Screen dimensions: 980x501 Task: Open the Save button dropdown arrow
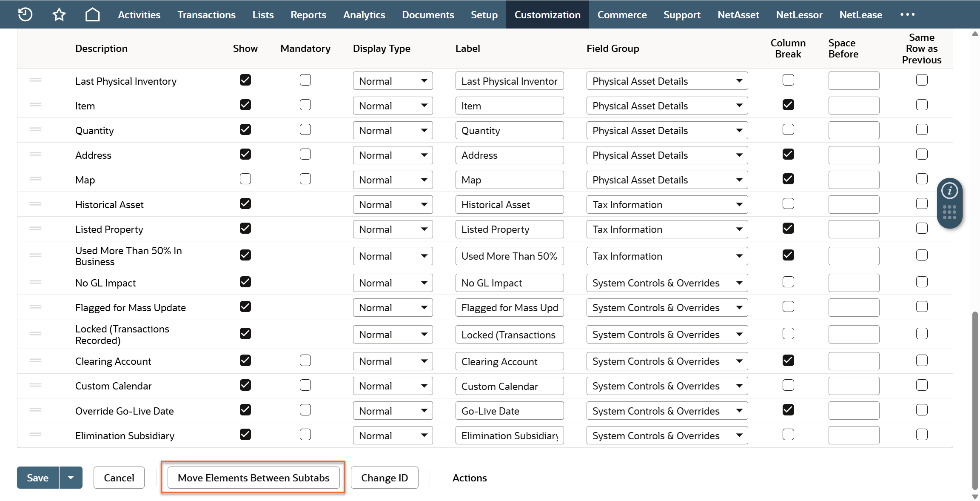[x=71, y=478]
